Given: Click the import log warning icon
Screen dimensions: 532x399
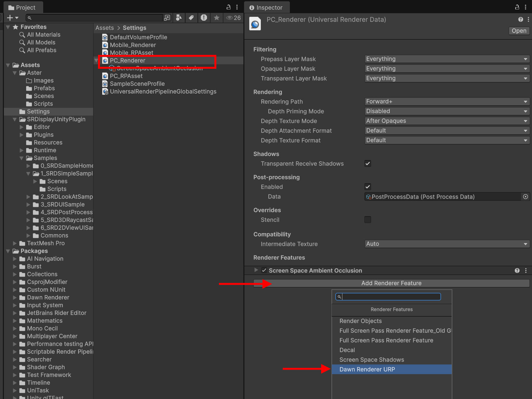Looking at the screenshot, I should point(204,18).
